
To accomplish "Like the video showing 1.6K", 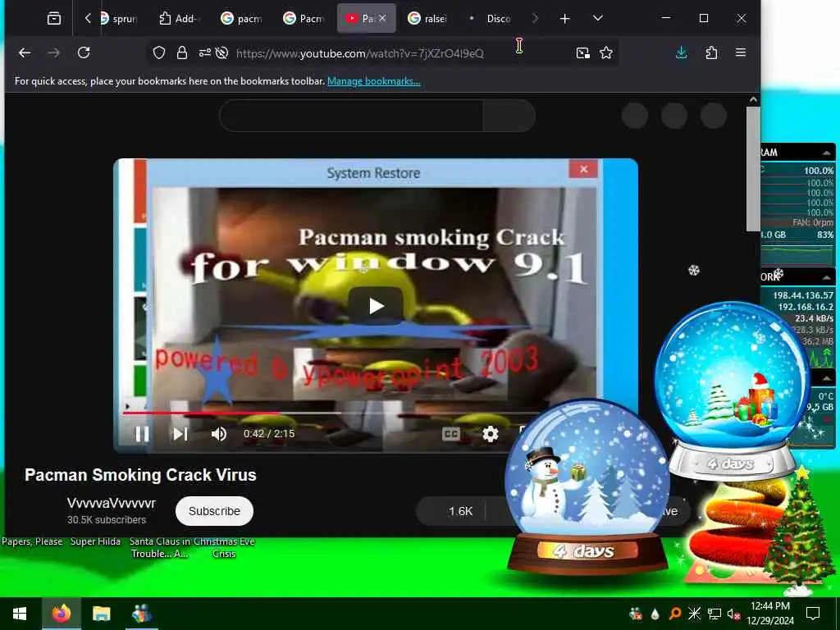I will 453,511.
